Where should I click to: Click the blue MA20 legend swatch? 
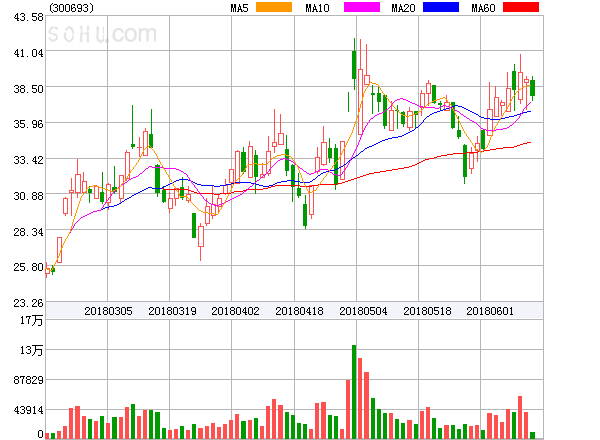[441, 7]
